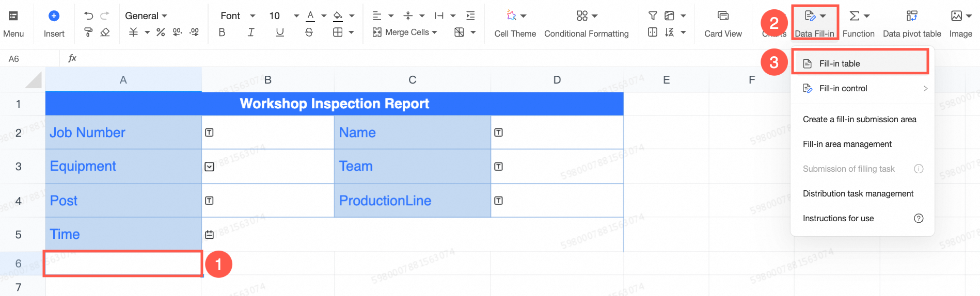Open the fill color dropdown arrow
The height and width of the screenshot is (296, 980).
(352, 16)
